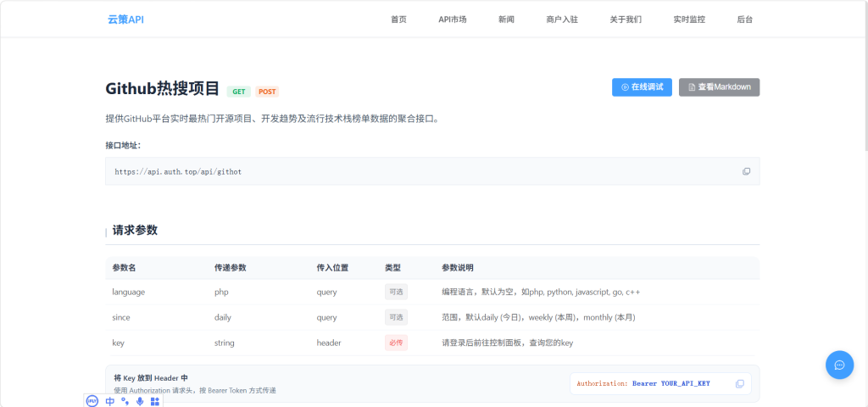
Task: Click the header location cell
Action: point(329,343)
